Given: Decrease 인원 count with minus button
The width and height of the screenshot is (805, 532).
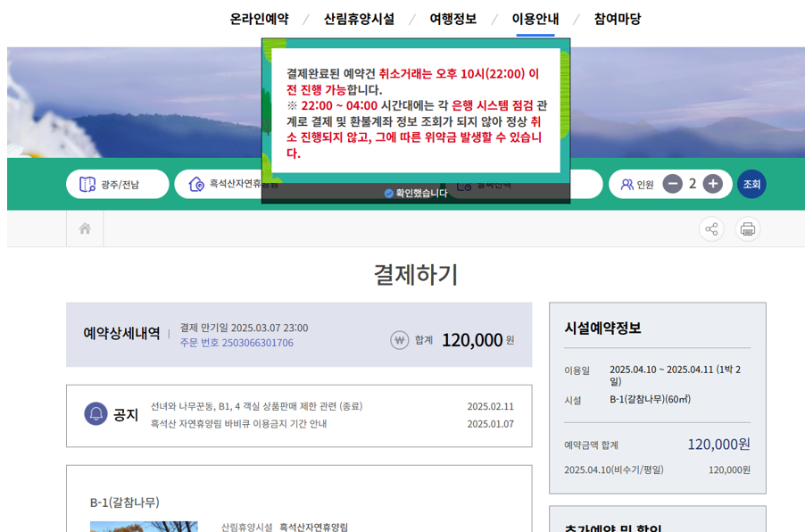Looking at the screenshot, I should tap(673, 184).
